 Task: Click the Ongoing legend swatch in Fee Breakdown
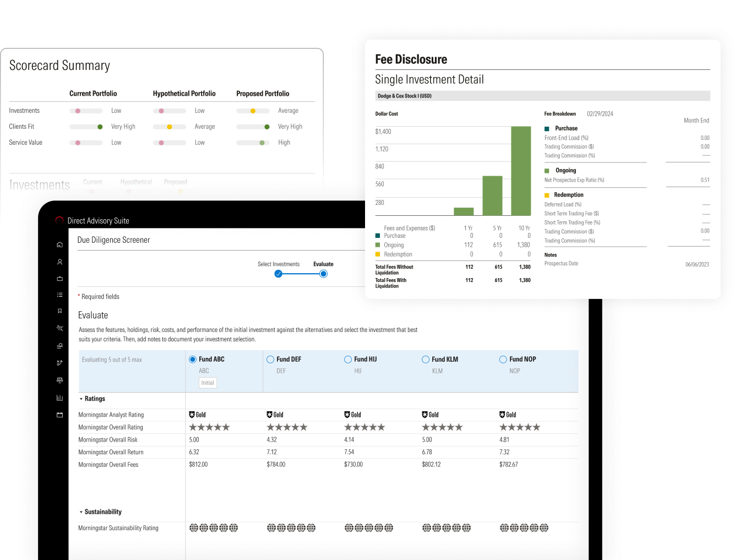click(547, 171)
